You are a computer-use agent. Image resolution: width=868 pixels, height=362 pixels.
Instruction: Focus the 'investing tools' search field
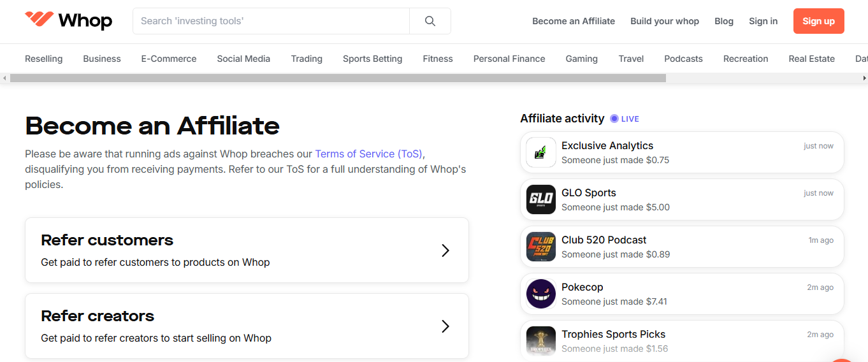pyautogui.click(x=271, y=21)
